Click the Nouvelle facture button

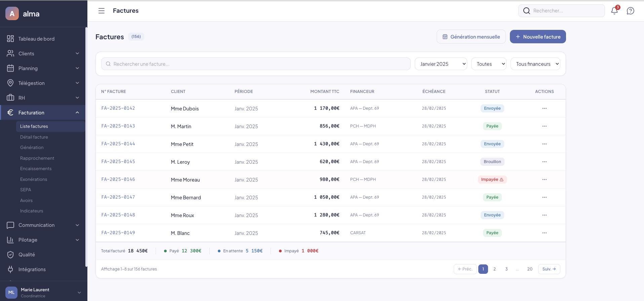click(537, 37)
